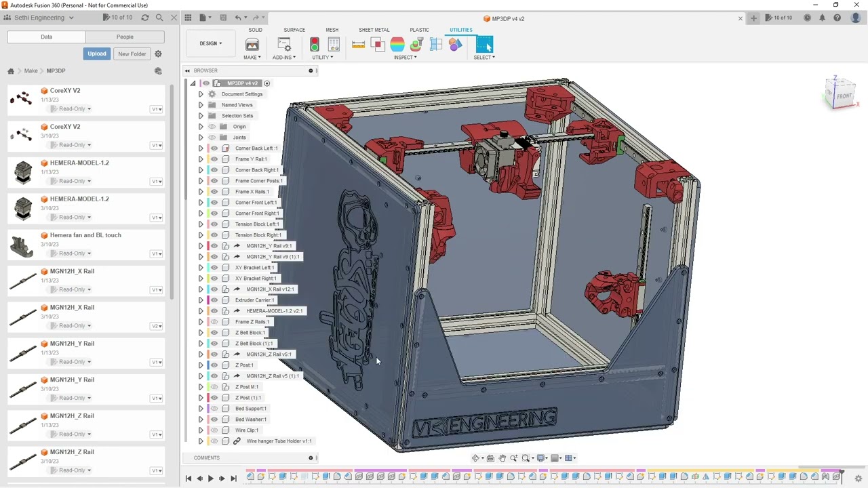Toggle visibility of Corner Back Left:1

214,148
